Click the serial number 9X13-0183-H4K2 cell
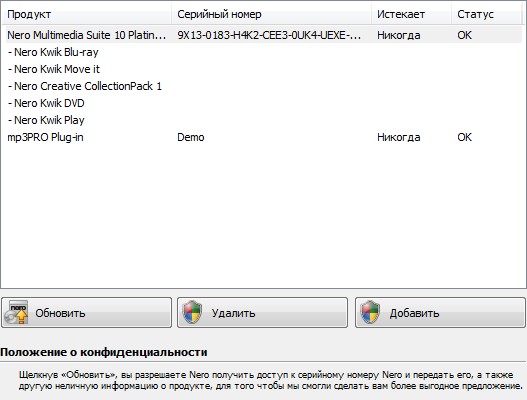Viewport: 527px width, 400px height. click(x=269, y=35)
